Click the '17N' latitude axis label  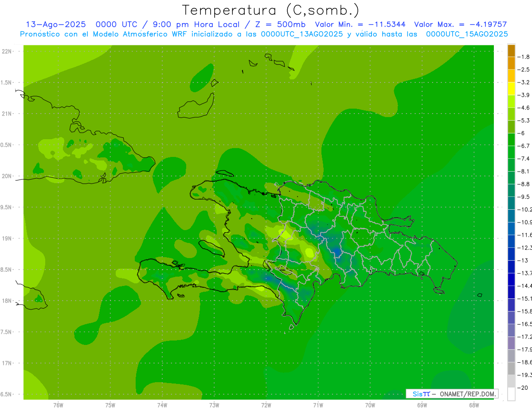(x=6, y=363)
